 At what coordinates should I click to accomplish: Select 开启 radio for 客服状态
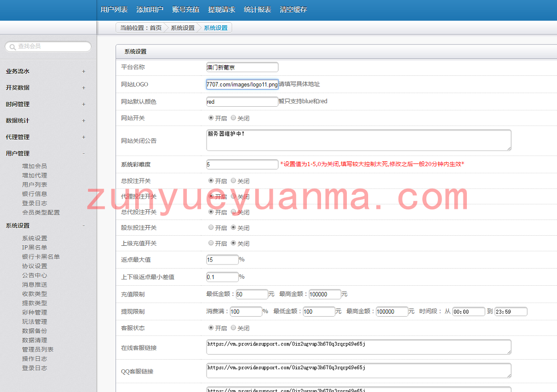tap(211, 328)
